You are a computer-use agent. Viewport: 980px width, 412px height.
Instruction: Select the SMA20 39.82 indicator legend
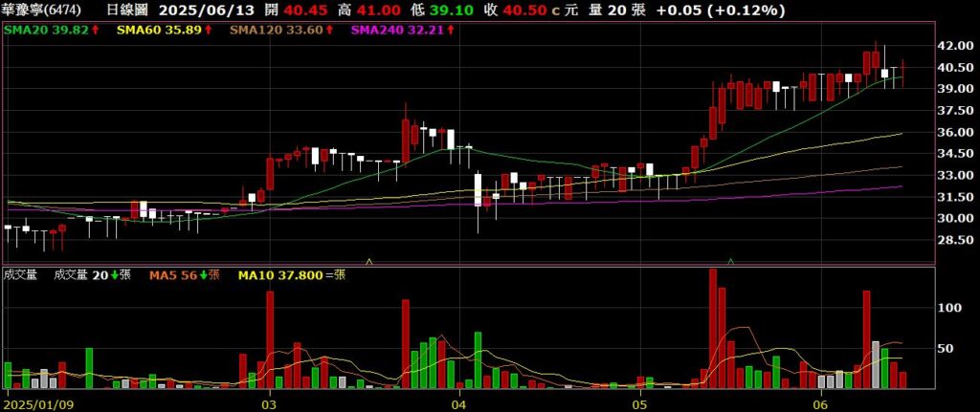coord(51,30)
